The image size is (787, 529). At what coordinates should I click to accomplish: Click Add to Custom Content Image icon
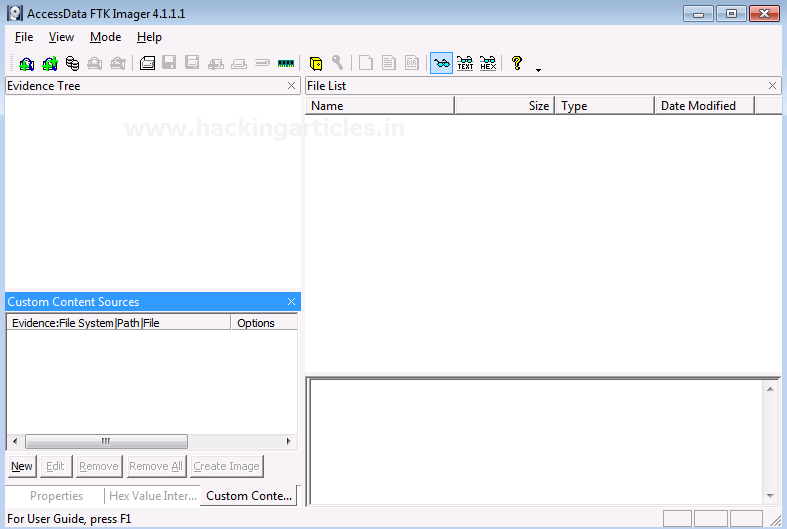(215, 64)
